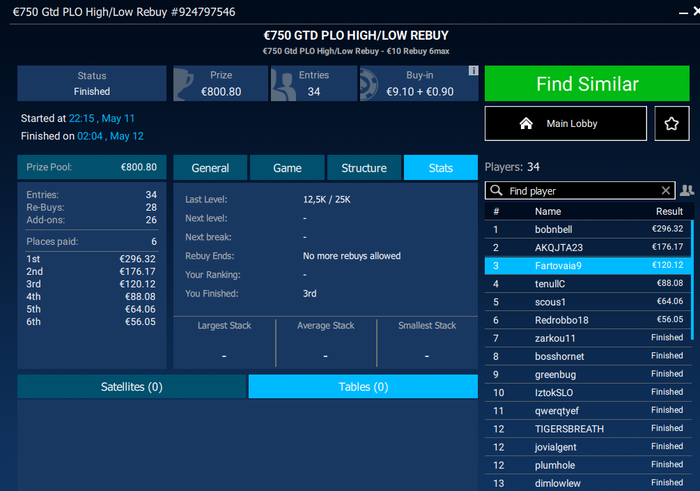This screenshot has width=700, height=491.
Task: Open the buy-in info icon
Action: pyautogui.click(x=473, y=71)
